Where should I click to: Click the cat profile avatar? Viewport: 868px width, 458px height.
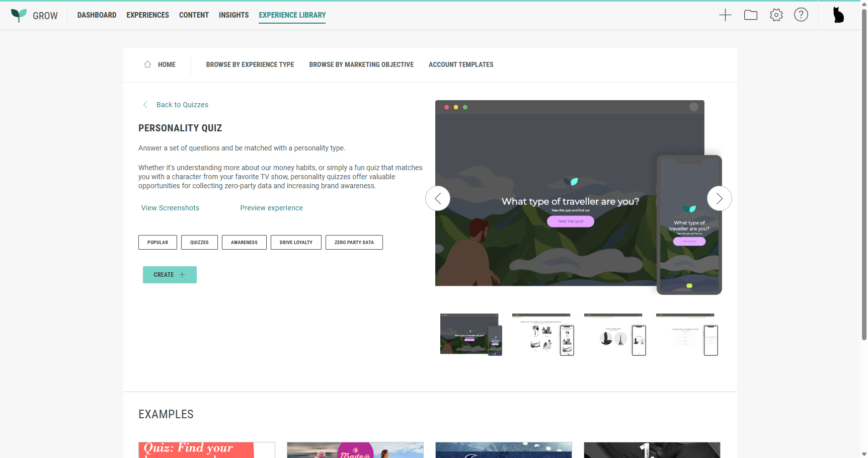coord(838,15)
